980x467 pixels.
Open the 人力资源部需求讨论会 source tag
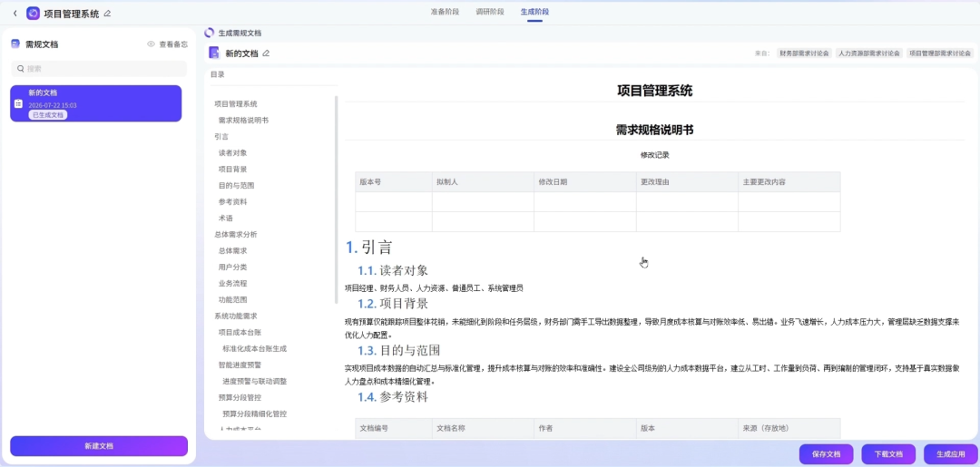[x=869, y=54]
